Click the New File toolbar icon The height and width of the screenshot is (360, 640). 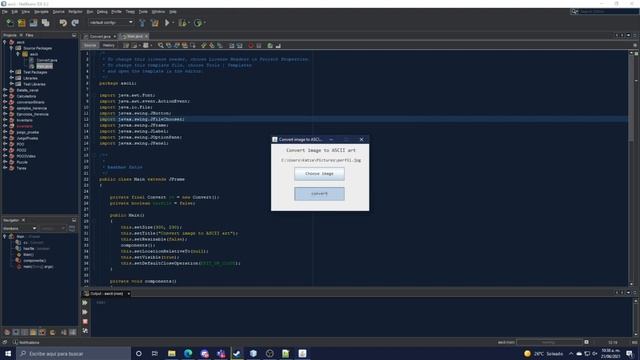9,23
